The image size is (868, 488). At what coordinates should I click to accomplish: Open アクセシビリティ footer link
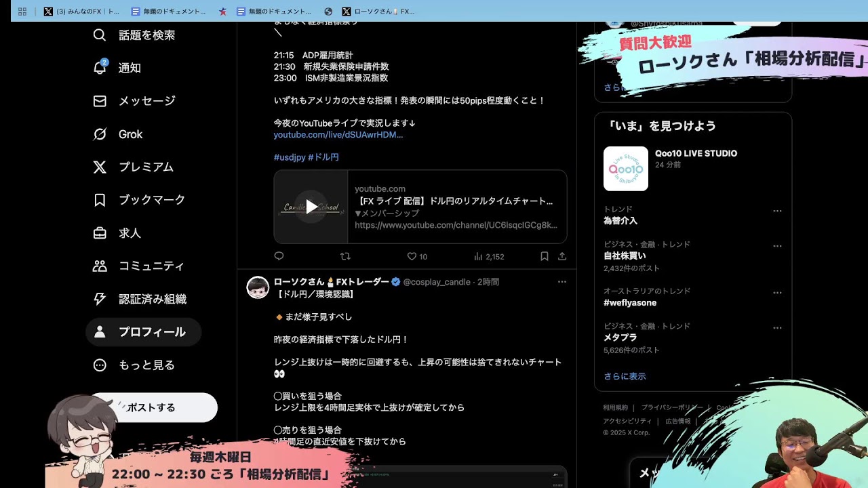tap(627, 421)
